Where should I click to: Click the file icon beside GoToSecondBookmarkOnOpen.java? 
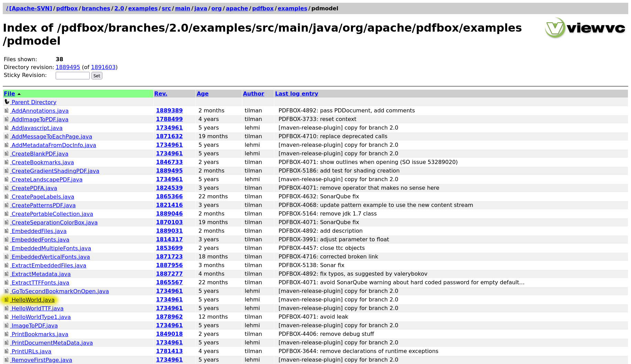(7, 291)
